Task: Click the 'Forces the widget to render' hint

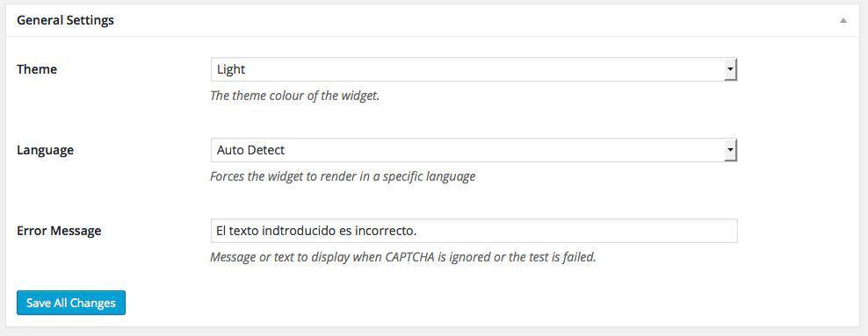Action: click(343, 177)
